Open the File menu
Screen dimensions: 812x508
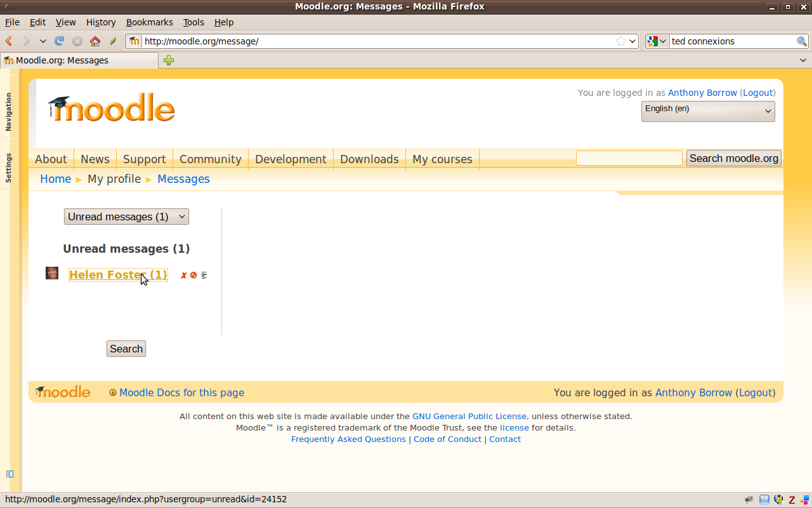[x=12, y=22]
